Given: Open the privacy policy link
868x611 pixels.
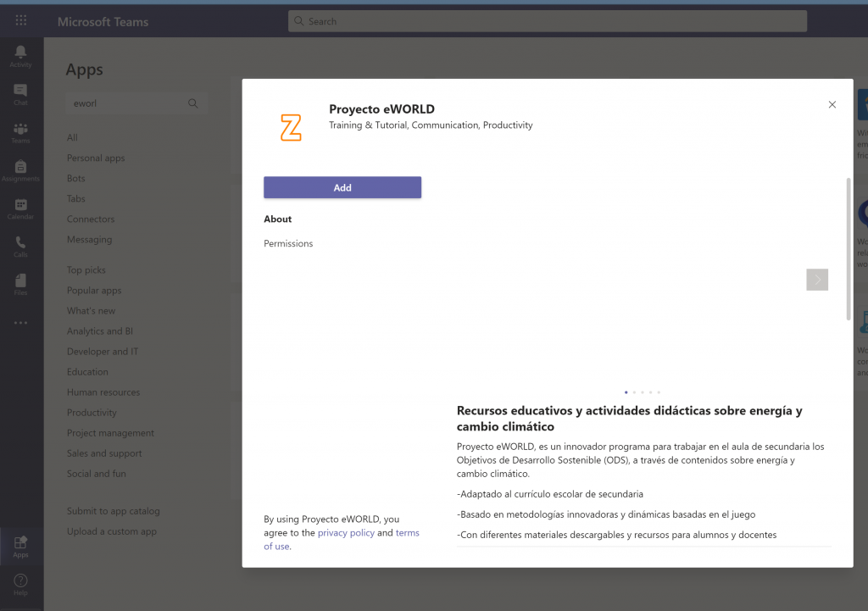Looking at the screenshot, I should click(x=346, y=533).
